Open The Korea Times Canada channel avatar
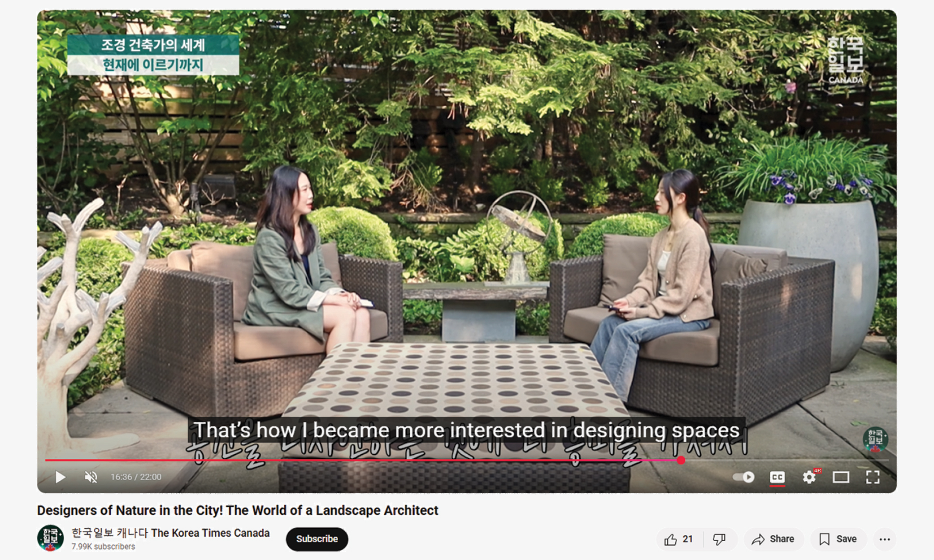 (x=50, y=538)
